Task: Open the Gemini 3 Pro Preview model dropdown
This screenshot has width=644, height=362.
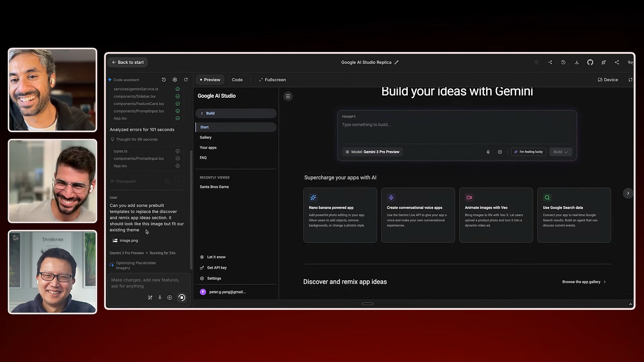Action: click(x=372, y=152)
